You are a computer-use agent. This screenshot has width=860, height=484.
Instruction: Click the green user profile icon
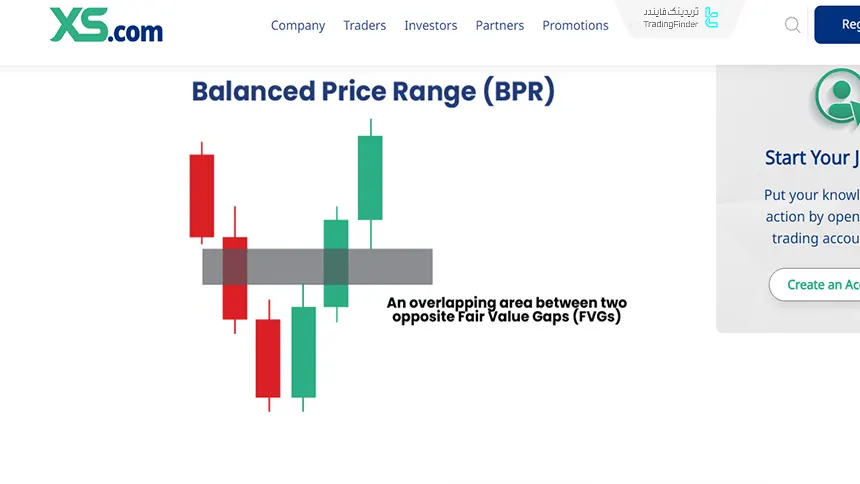click(838, 97)
